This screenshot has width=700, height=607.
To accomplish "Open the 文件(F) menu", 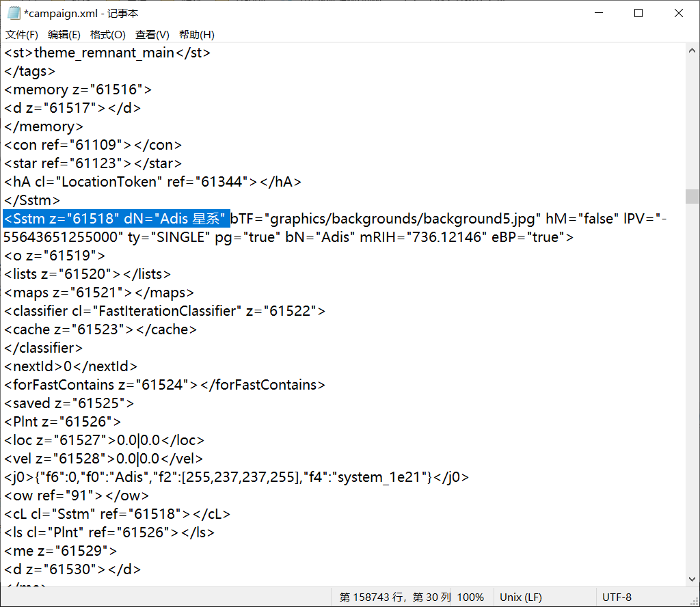I will [x=22, y=35].
